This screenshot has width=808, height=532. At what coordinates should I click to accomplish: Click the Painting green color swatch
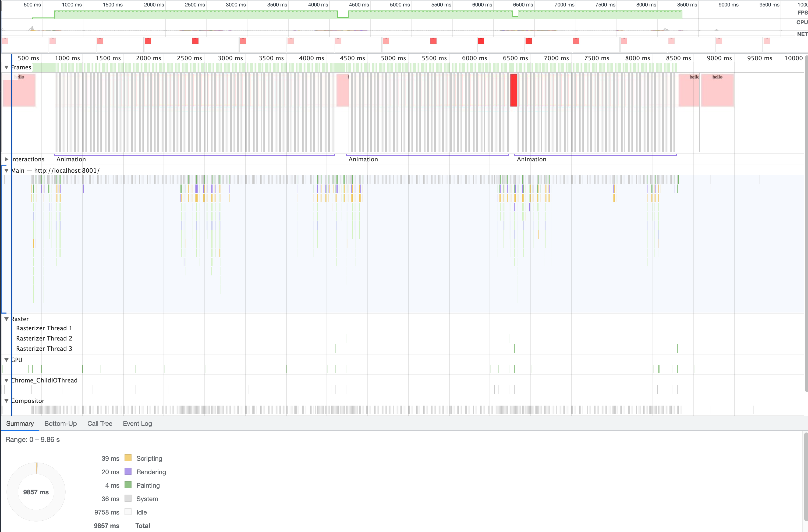pyautogui.click(x=128, y=485)
